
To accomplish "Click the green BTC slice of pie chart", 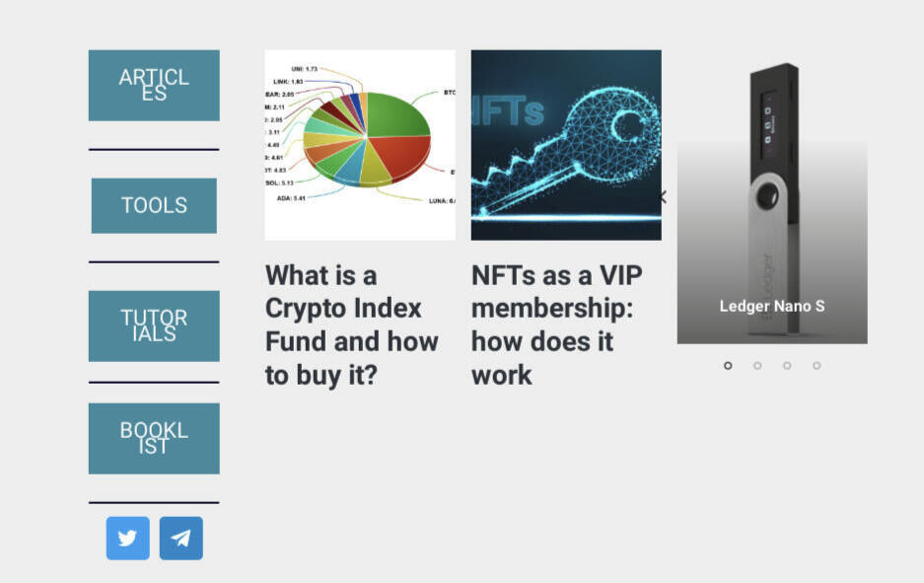I will point(397,113).
